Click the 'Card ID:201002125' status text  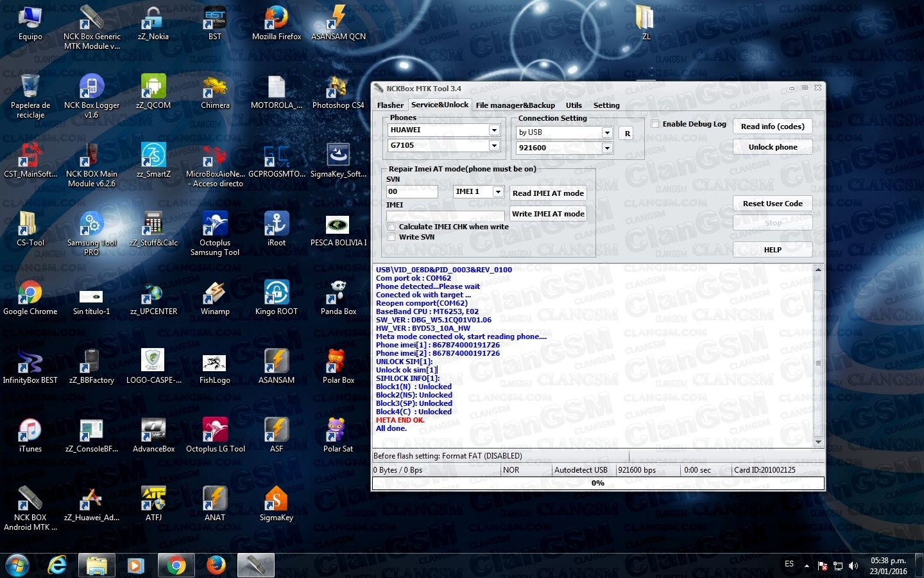tap(765, 470)
